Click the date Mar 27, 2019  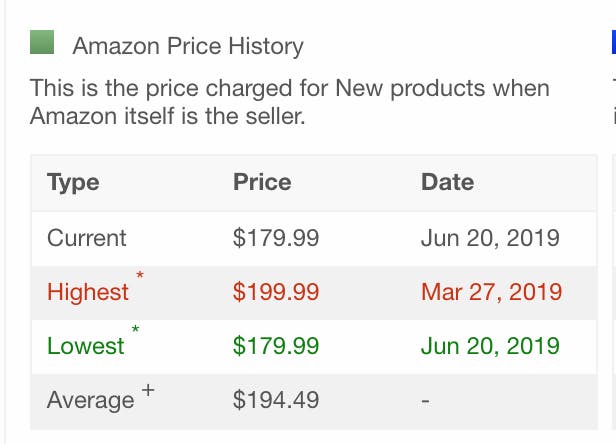point(491,292)
